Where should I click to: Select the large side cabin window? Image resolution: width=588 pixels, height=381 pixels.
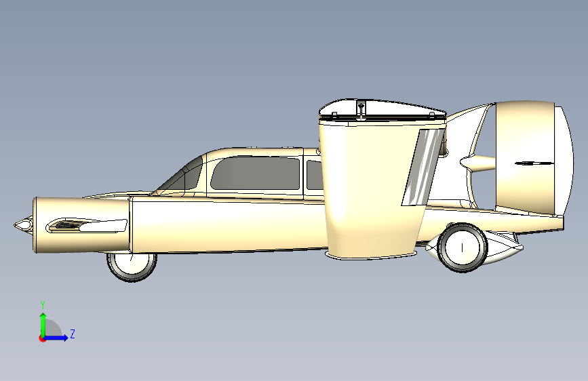click(x=256, y=173)
